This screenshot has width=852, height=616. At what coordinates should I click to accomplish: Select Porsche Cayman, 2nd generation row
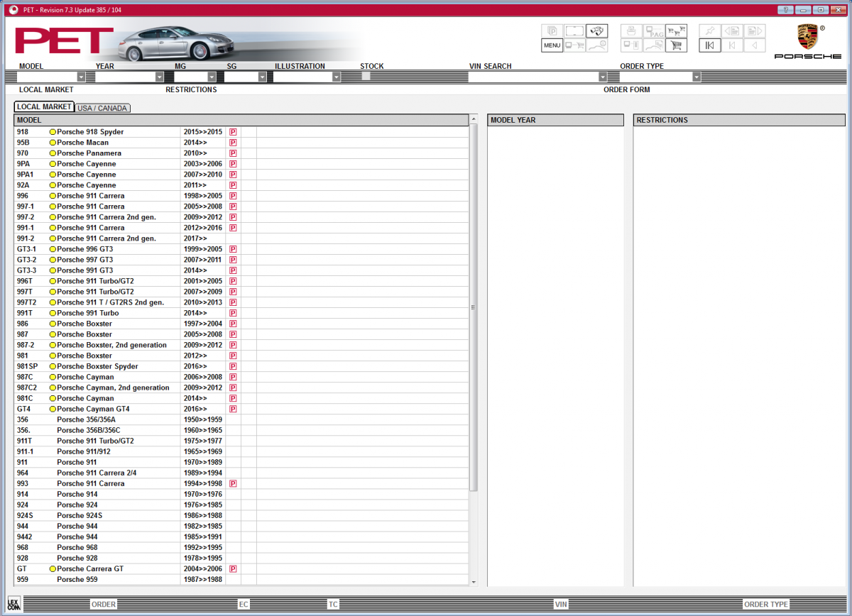tap(241, 388)
